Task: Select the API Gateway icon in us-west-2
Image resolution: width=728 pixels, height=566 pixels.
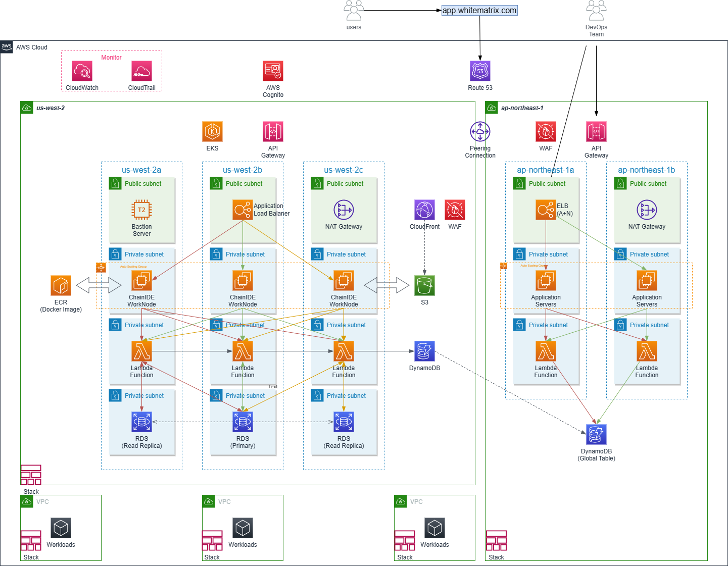Action: (273, 132)
